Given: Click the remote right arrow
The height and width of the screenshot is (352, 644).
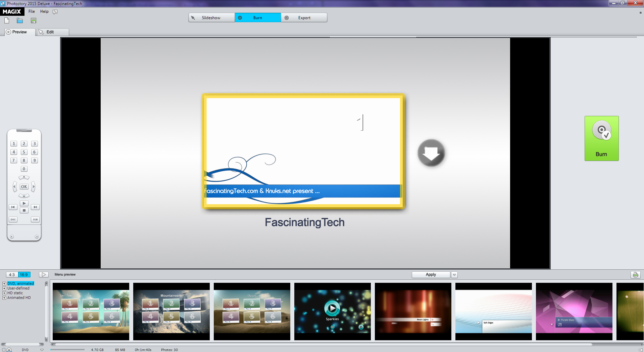Looking at the screenshot, I should [34, 186].
